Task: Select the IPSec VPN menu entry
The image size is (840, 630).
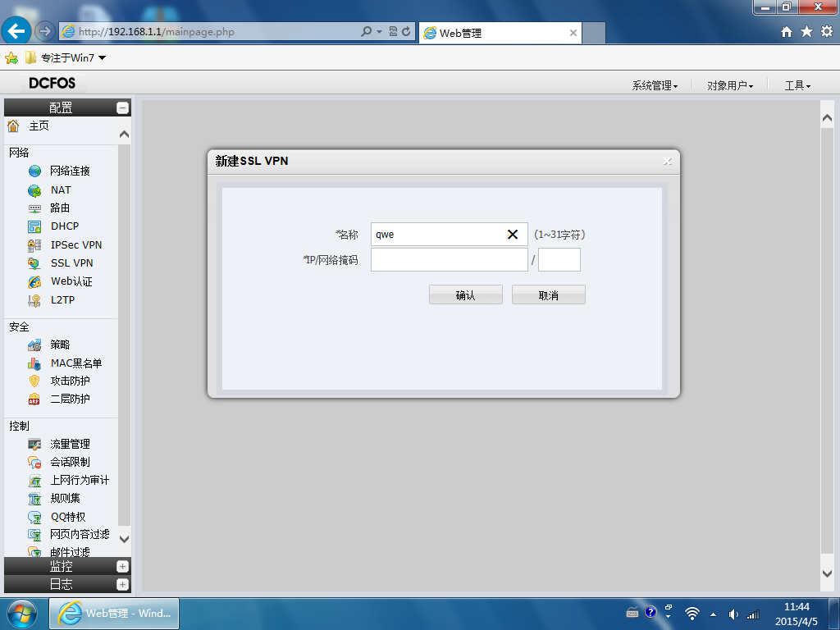Action: click(76, 244)
